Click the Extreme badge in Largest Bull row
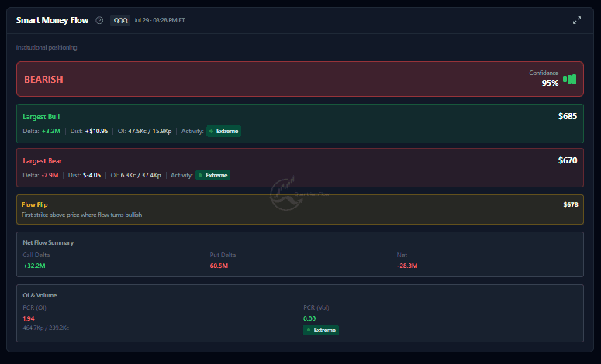This screenshot has height=364, width=601. point(224,132)
